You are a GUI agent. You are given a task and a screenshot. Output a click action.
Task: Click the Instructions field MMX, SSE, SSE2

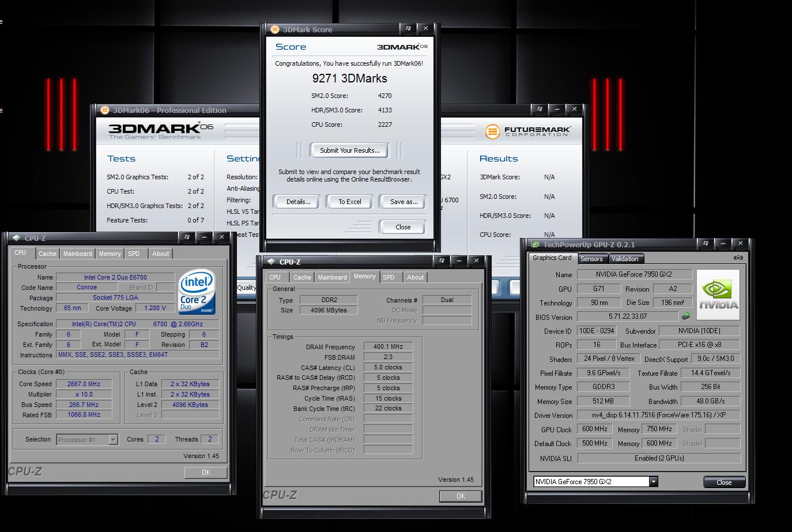(138, 354)
